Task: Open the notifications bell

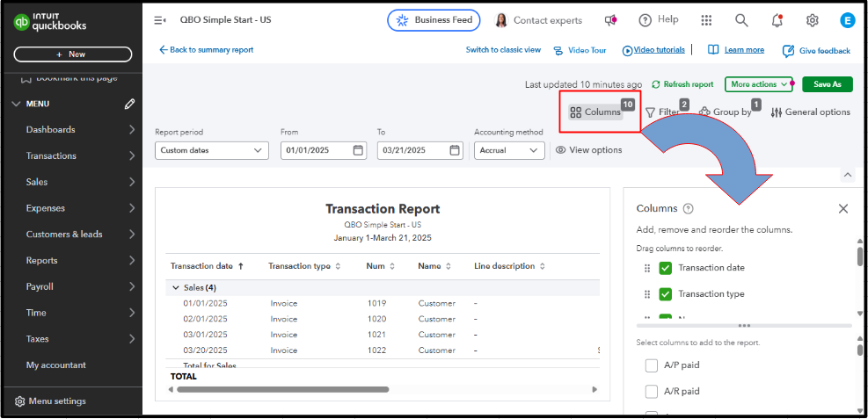Action: 777,20
